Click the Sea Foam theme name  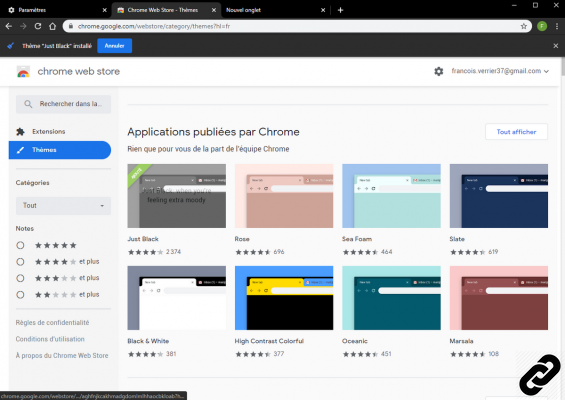(x=357, y=239)
